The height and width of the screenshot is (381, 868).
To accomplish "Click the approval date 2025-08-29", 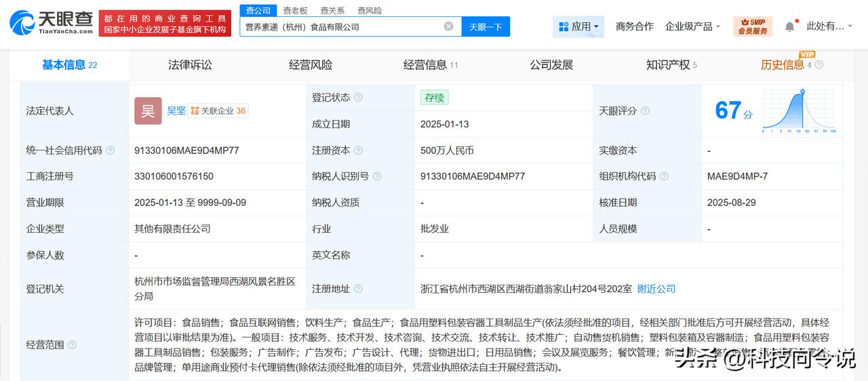I will pos(731,203).
